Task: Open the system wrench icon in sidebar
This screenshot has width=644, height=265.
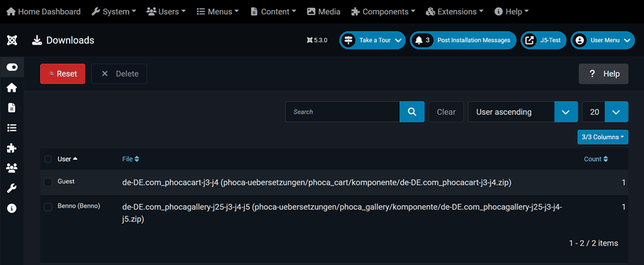Action: pos(12,188)
